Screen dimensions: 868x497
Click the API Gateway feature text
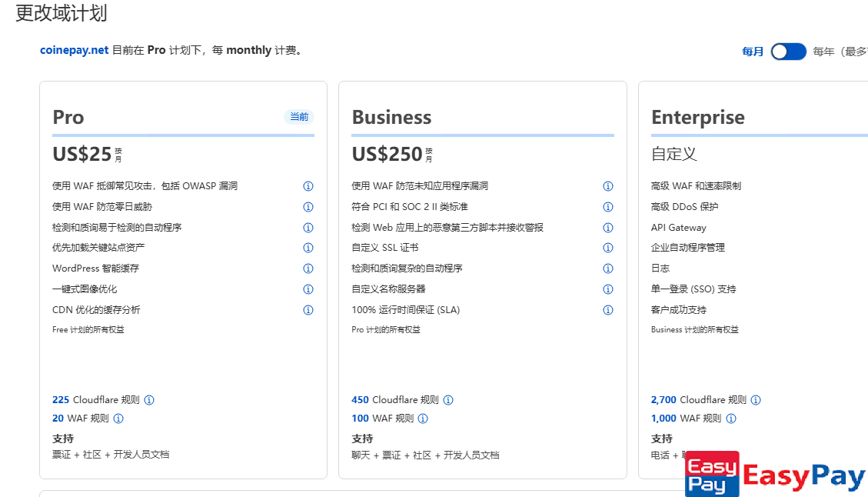(x=679, y=228)
